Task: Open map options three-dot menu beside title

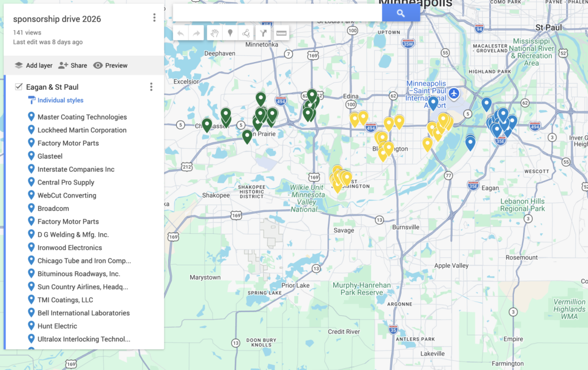Action: coord(154,18)
